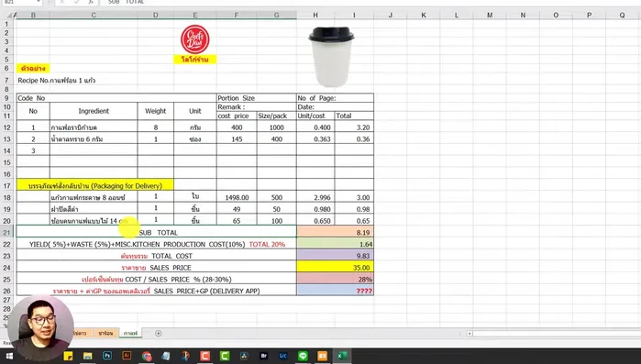Image resolution: width=641 pixels, height=364 pixels.
Task: Switch to the ชาร้อน sheet tab
Action: (105, 333)
